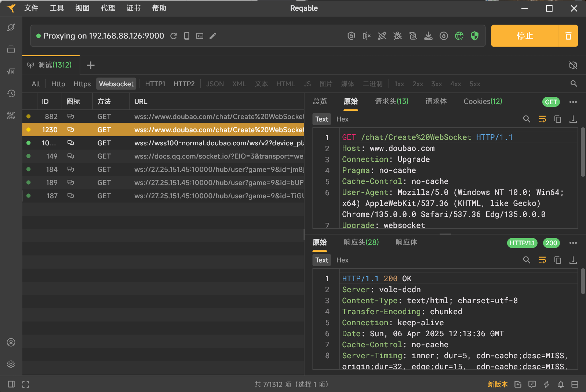Click the phone device icon beside the proxy address
The height and width of the screenshot is (392, 586).
[187, 36]
